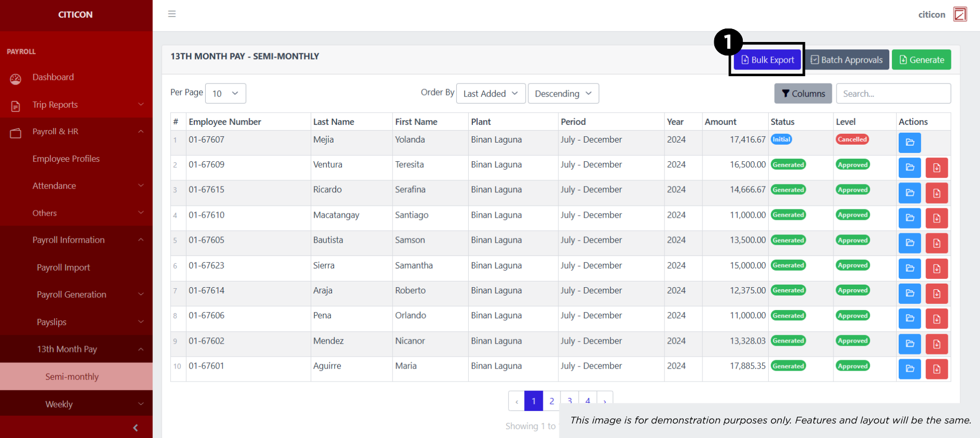Open the Batch Approvals button
This screenshot has height=438, width=980.
pos(846,60)
